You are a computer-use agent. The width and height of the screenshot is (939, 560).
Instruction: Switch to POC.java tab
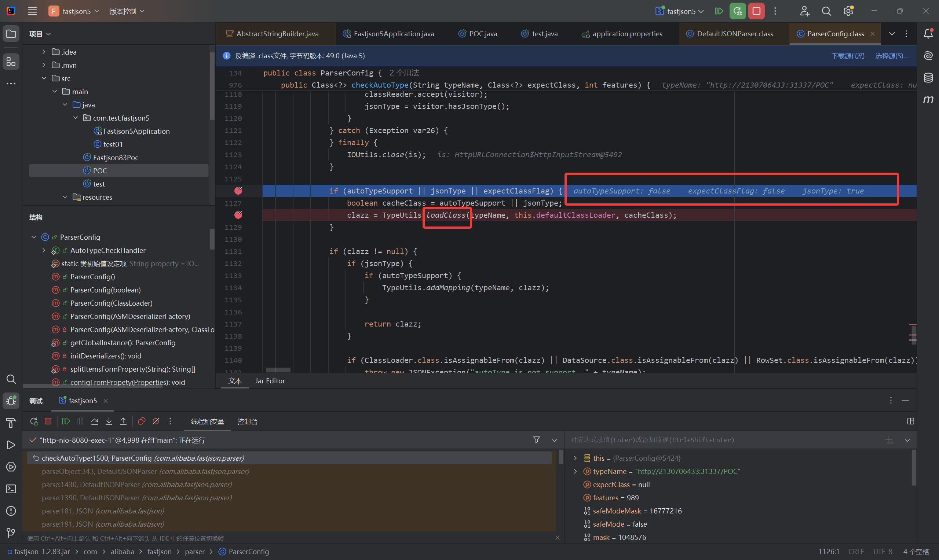point(478,34)
